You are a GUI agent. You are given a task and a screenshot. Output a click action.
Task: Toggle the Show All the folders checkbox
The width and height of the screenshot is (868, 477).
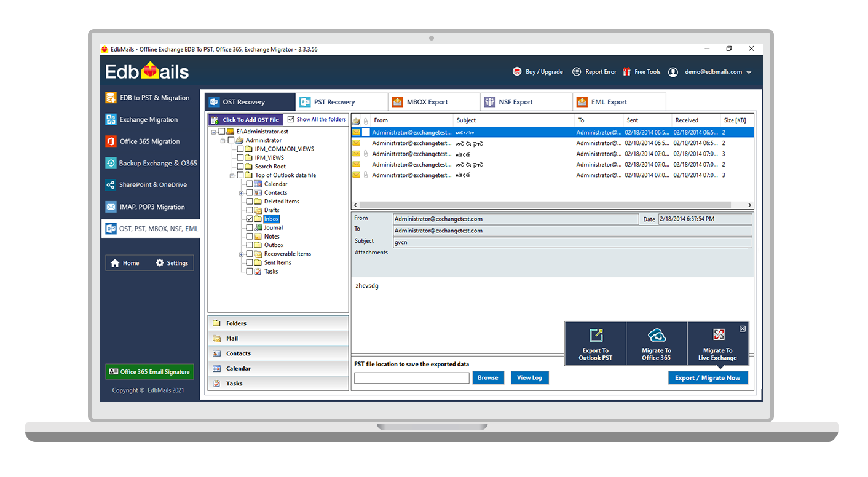pyautogui.click(x=291, y=120)
